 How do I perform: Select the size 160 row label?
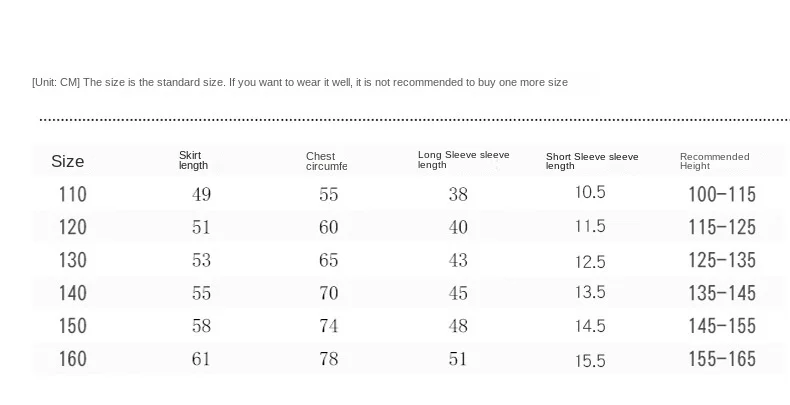click(x=73, y=359)
